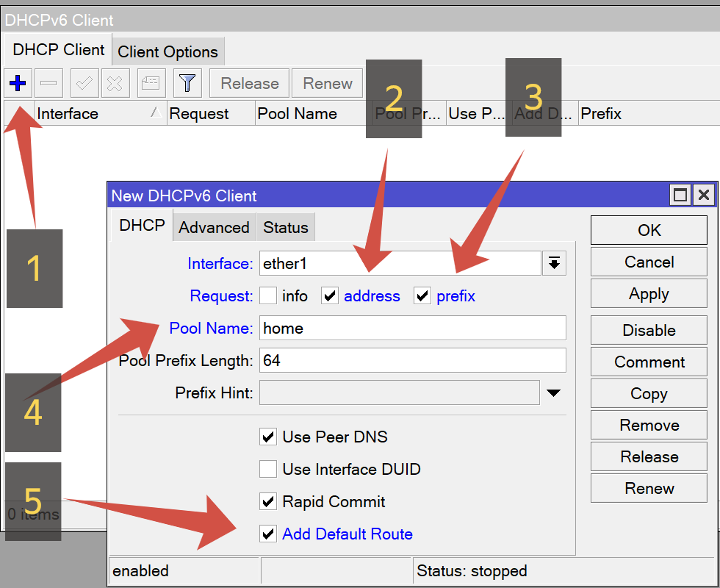This screenshot has width=720, height=588.
Task: Toggle the Use Interface DUID checkbox
Action: (x=268, y=469)
